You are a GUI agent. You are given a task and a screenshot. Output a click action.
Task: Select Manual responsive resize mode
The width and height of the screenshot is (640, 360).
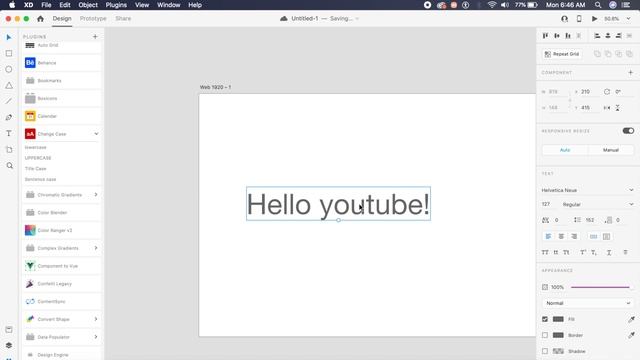(x=611, y=150)
